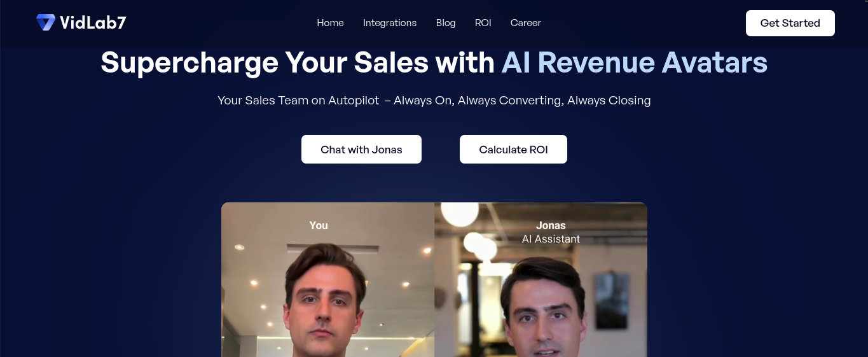Click the 'AI Assistant' caption text
The height and width of the screenshot is (357, 868).
551,239
